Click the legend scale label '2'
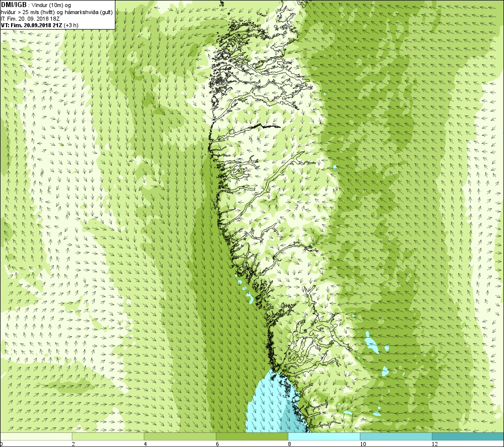 click(x=73, y=444)
